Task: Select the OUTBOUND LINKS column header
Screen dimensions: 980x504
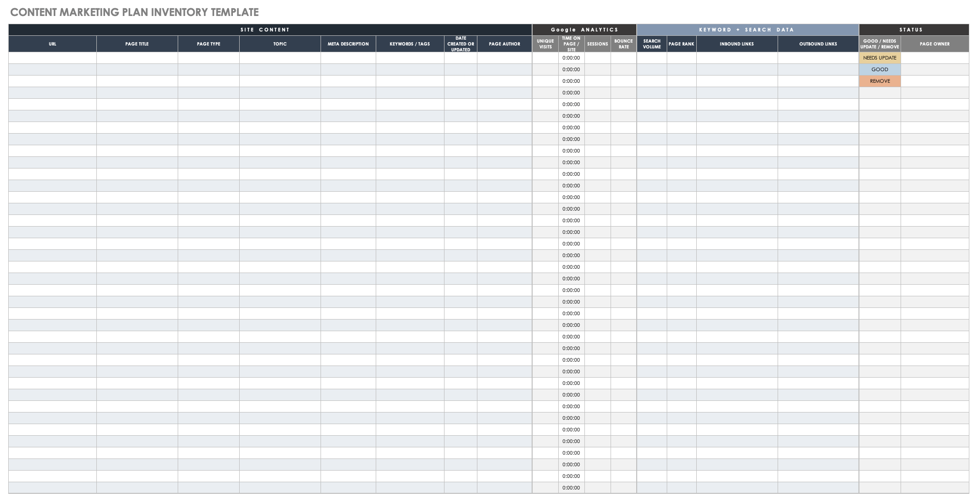Action: point(818,44)
